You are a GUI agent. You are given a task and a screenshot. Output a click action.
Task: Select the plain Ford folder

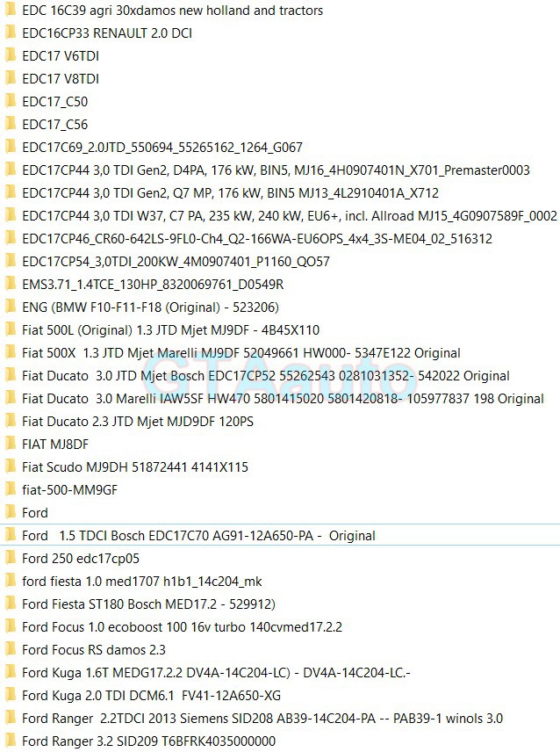(x=35, y=512)
